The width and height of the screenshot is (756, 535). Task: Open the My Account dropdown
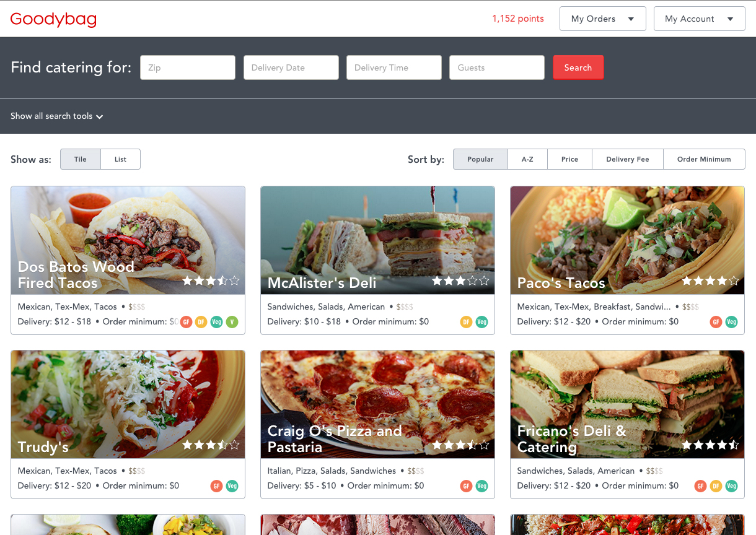pos(698,19)
